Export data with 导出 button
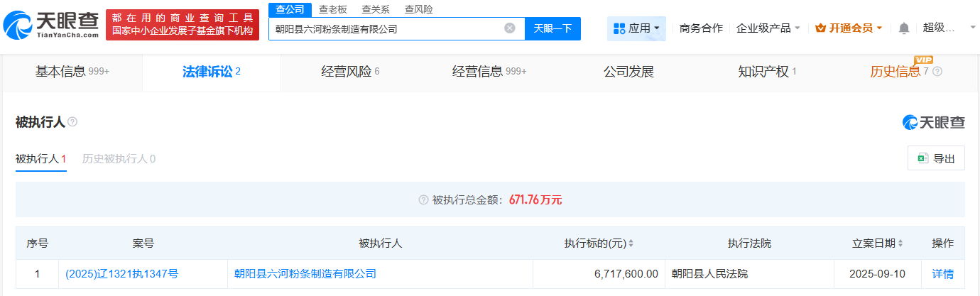 (936, 158)
